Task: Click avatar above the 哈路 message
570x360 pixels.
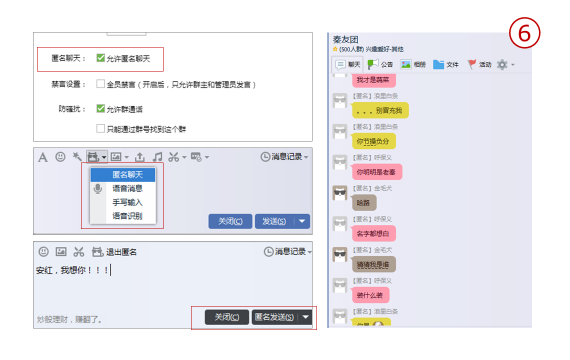Action: 340,193
